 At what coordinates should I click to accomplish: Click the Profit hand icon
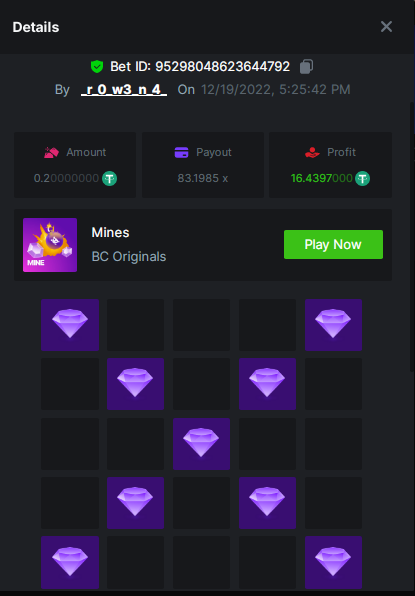312,152
